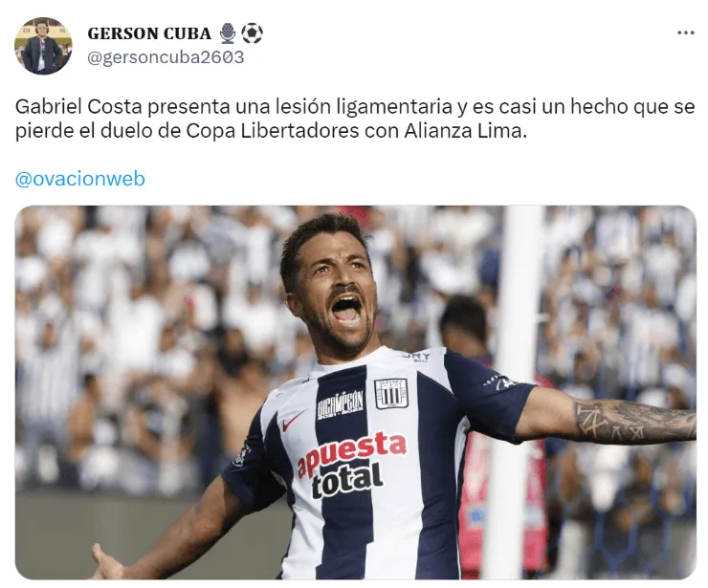Open the three-dot more options menu
The width and height of the screenshot is (708, 588).
(685, 33)
